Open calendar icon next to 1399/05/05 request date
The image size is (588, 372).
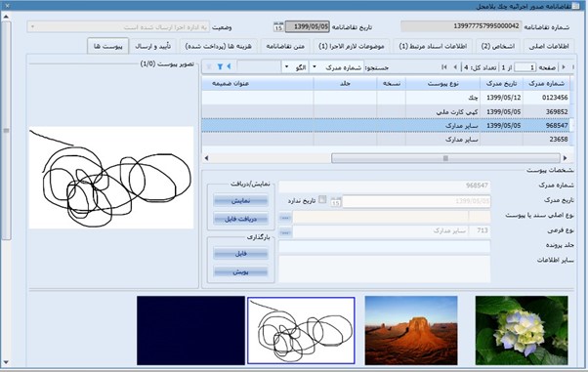278,27
